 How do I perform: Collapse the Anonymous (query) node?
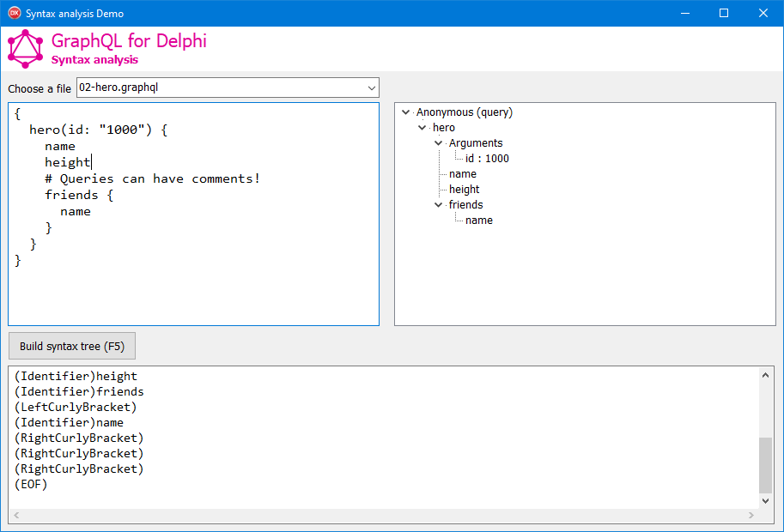click(x=405, y=112)
